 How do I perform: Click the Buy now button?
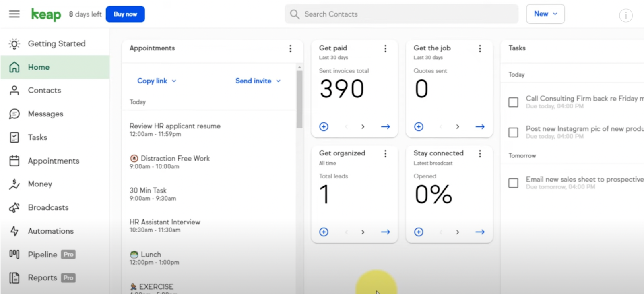click(x=125, y=14)
